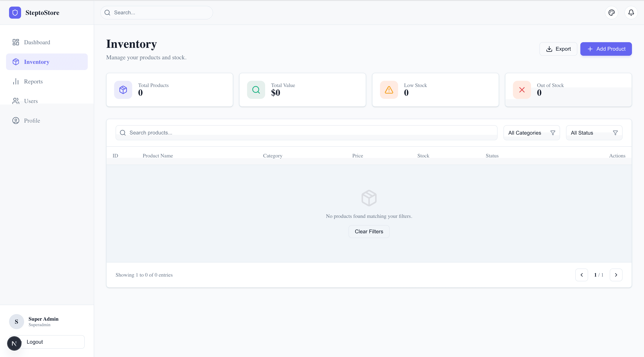Expand the All Categories dropdown

[x=532, y=133]
